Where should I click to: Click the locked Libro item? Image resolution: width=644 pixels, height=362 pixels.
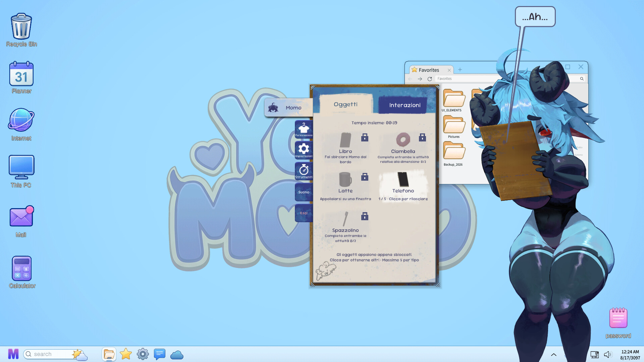345,147
